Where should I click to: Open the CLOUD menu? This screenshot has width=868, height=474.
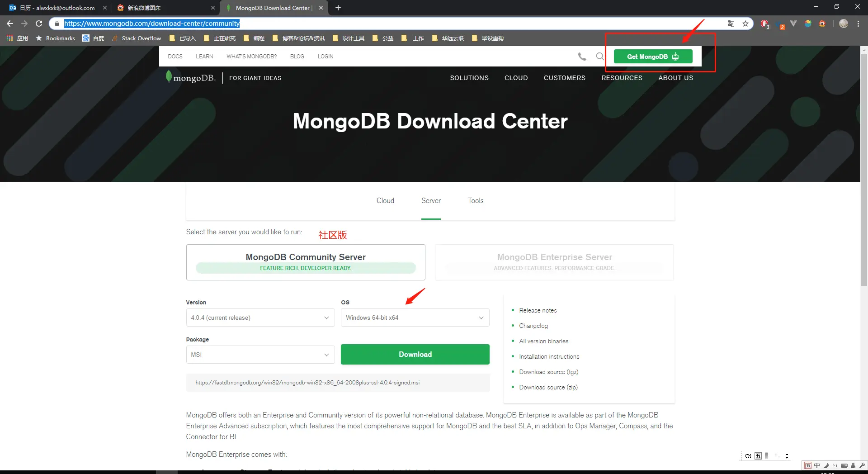[516, 78]
